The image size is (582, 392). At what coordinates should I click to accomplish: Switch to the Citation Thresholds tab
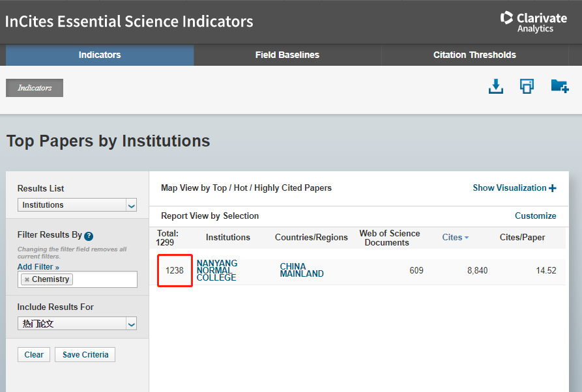[474, 55]
